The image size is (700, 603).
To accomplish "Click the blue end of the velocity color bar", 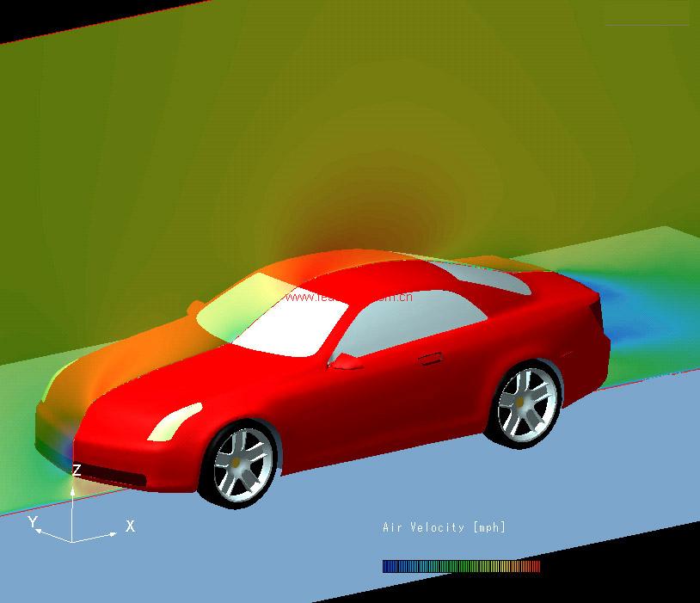I will pos(389,566).
